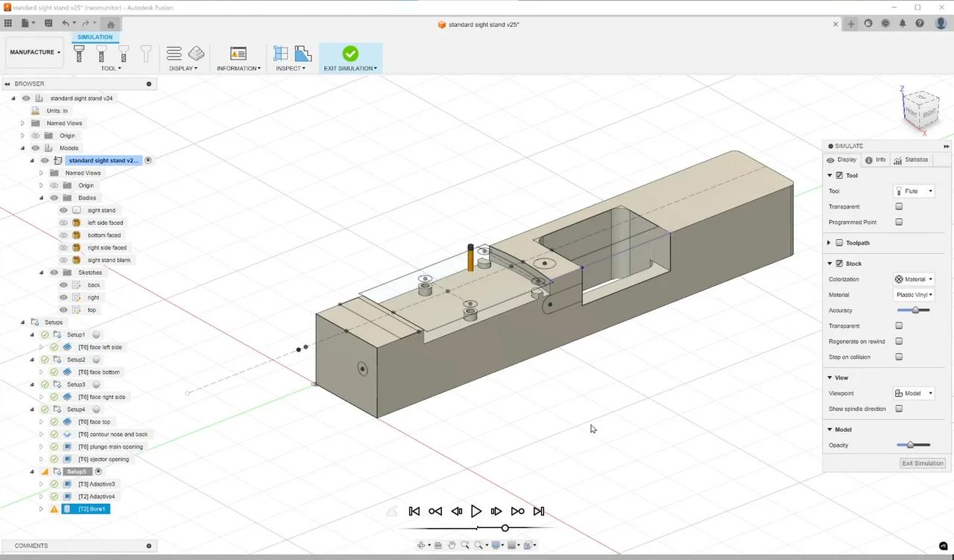954x560 pixels.
Task: Click the Help question mark icon
Action: (920, 24)
